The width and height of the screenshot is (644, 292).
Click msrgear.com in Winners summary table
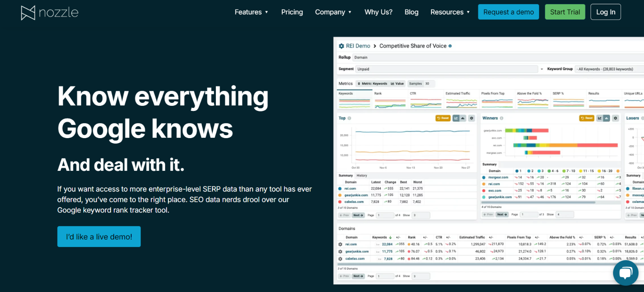point(498,177)
